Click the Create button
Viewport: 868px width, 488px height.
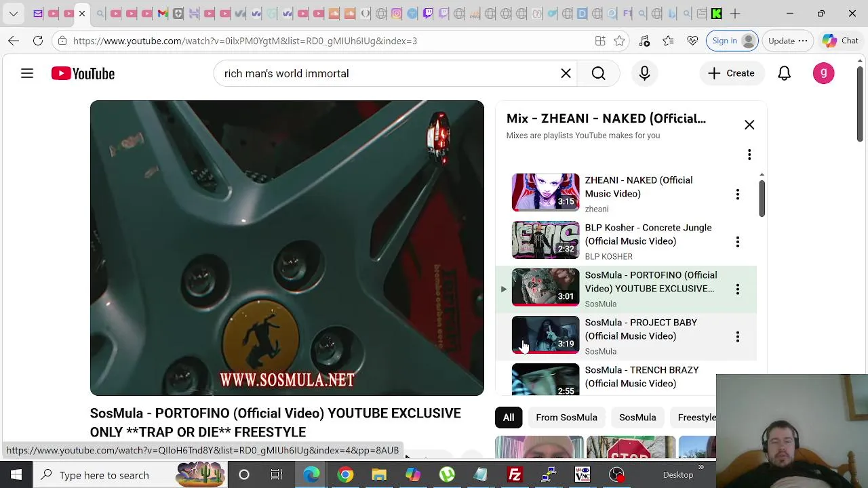point(731,73)
